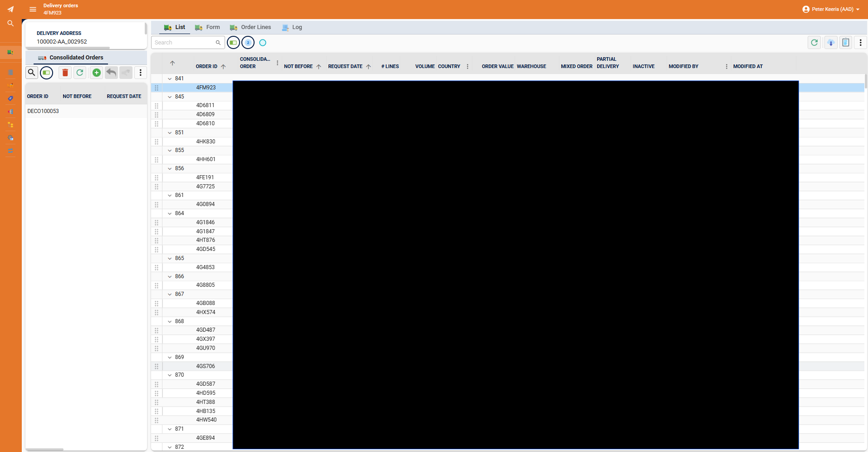Toggle sort on Not Before column
Image resolution: width=868 pixels, height=452 pixels.
click(319, 66)
